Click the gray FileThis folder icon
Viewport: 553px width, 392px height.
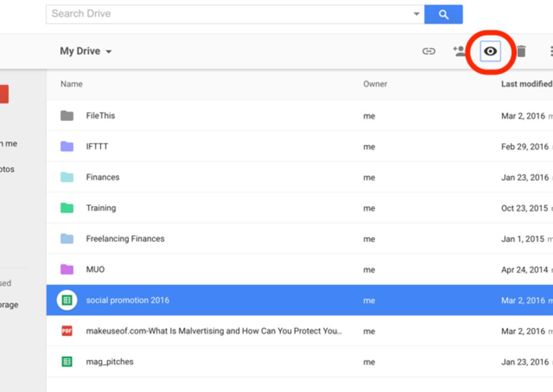(x=67, y=116)
